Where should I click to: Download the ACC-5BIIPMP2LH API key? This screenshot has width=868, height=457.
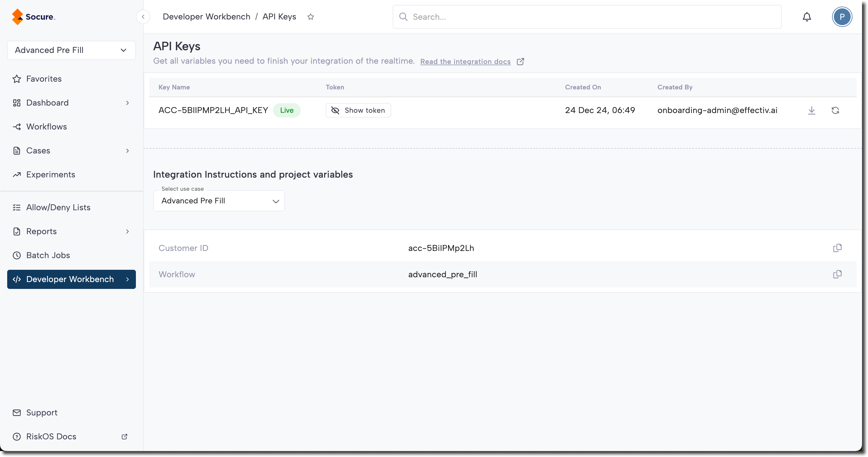tap(811, 110)
